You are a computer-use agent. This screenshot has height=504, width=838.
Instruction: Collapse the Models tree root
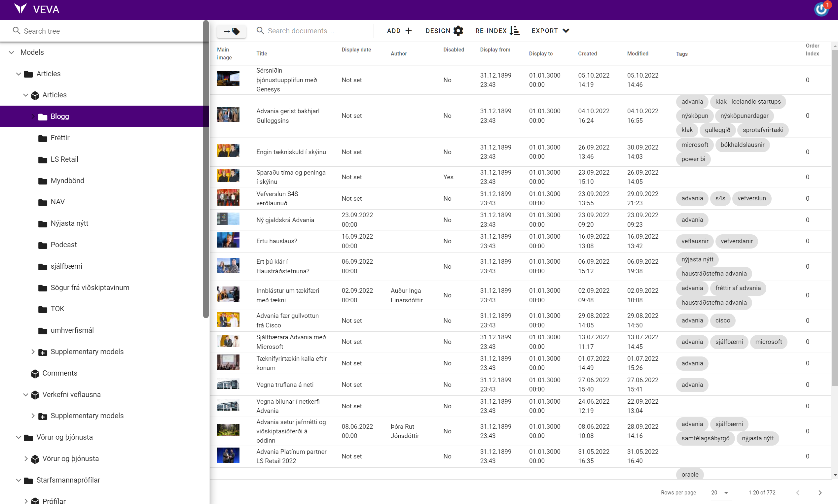coord(12,52)
